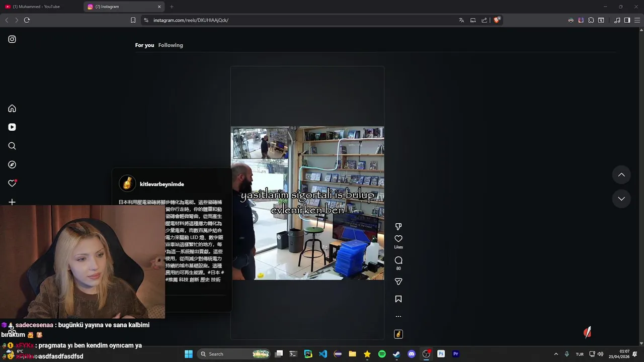Viewport: 644px width, 362px height.
Task: Change the TUR keyboard language indicator
Action: point(580,354)
